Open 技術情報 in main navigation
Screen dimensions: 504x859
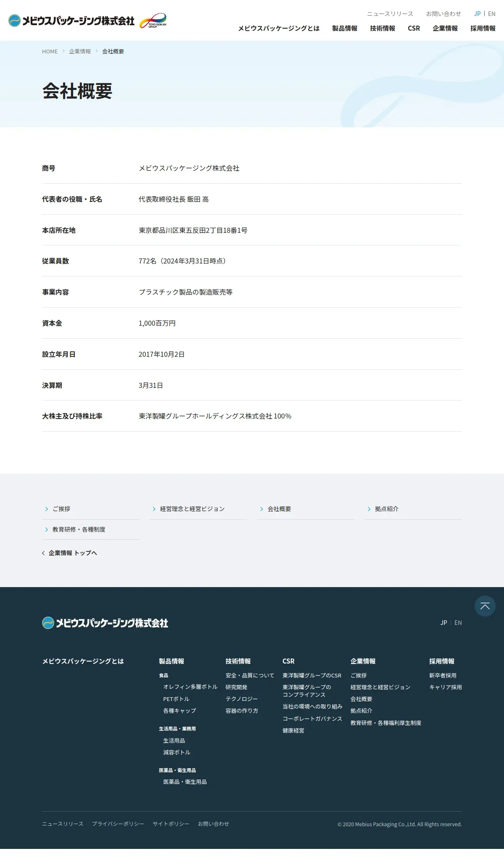coord(383,28)
